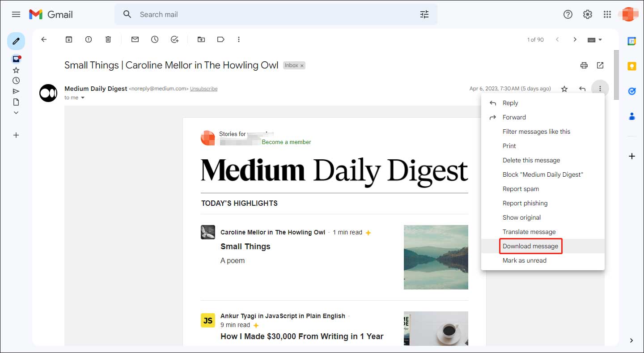
Task: Open the Move to folder icon
Action: point(201,39)
